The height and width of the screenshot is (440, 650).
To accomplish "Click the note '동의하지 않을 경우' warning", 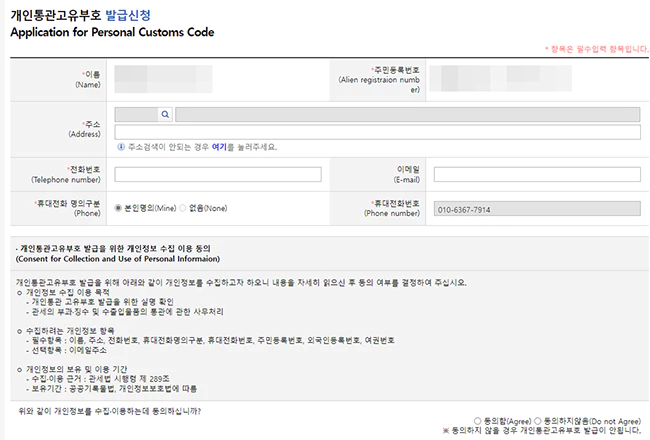I will (541, 430).
